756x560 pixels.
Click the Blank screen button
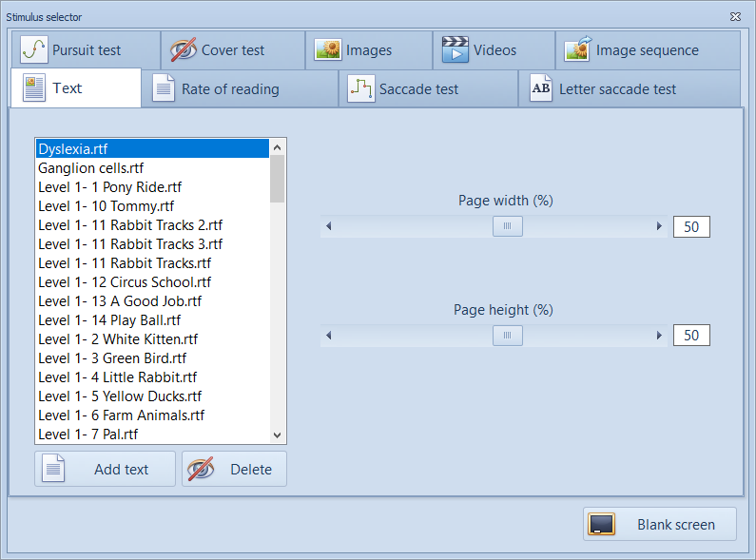(x=660, y=524)
